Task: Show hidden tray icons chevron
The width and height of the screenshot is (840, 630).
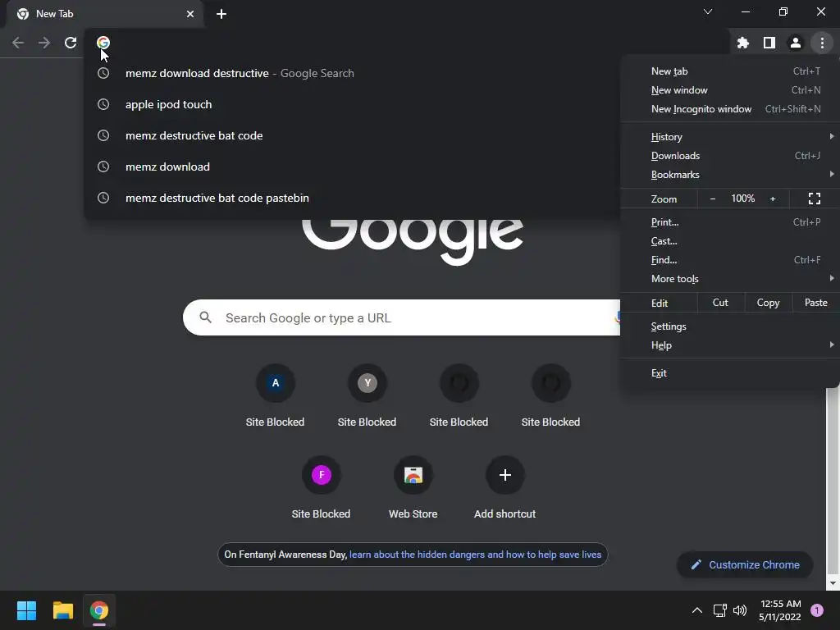Action: point(697,610)
